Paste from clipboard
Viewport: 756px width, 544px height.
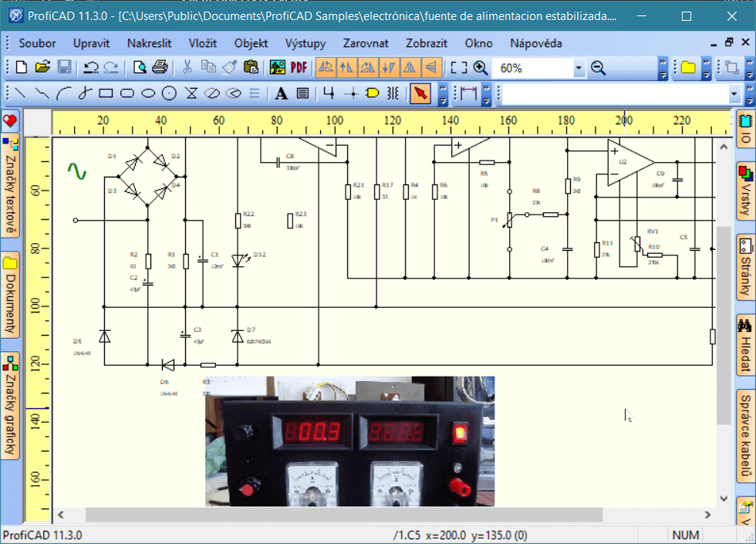click(x=251, y=68)
